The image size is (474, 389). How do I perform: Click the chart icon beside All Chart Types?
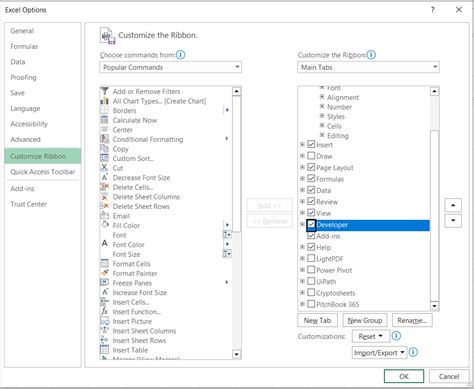pyautogui.click(x=105, y=101)
